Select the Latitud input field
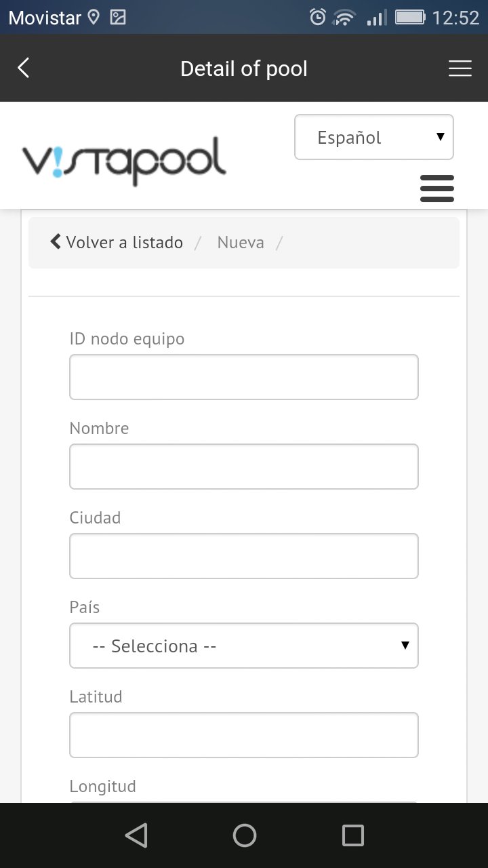The width and height of the screenshot is (488, 868). click(243, 735)
